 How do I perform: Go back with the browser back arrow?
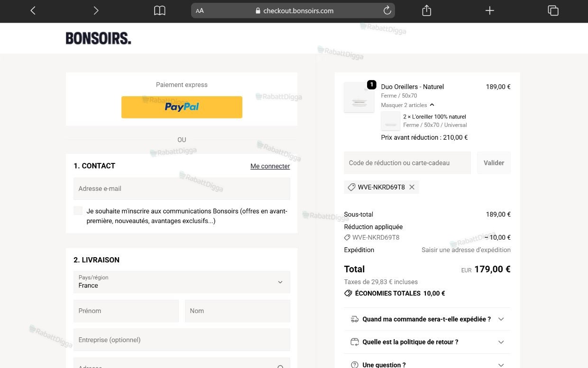(33, 10)
